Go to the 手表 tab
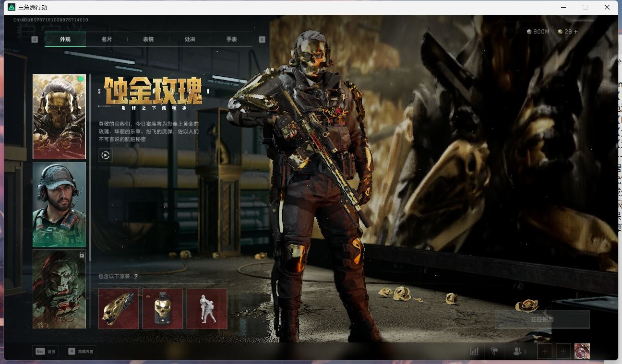Image resolution: width=622 pixels, height=364 pixels. coord(232,39)
